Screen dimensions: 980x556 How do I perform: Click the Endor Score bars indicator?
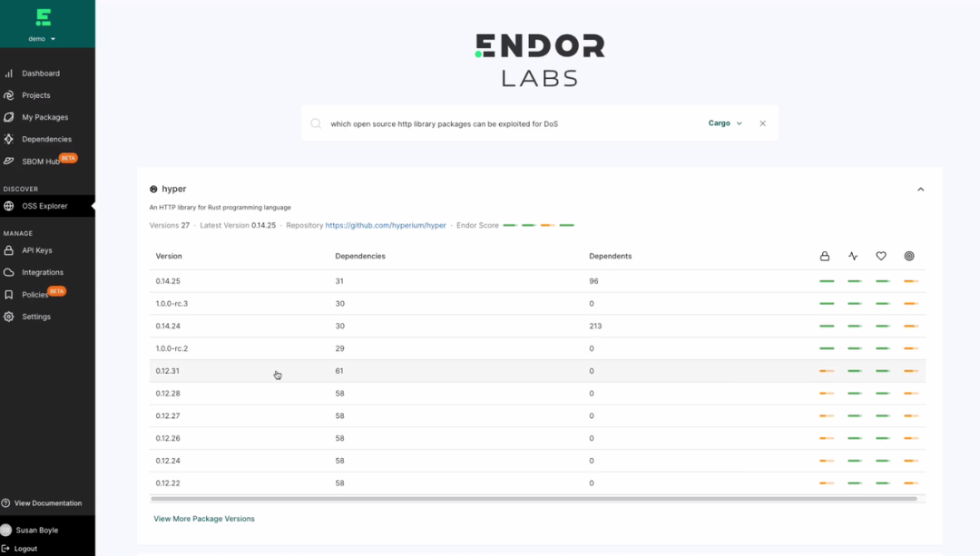click(538, 225)
